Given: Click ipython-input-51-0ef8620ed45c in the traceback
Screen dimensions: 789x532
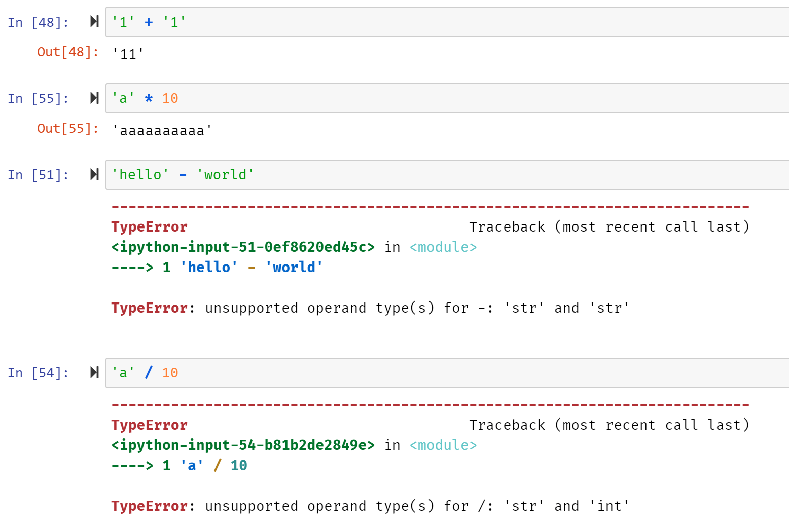Looking at the screenshot, I should [x=243, y=247].
